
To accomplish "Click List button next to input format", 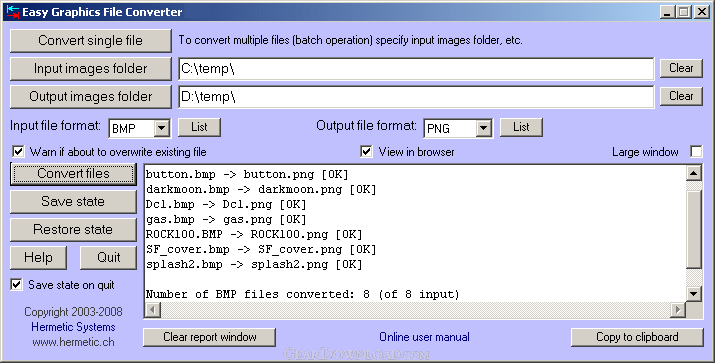I will click(x=199, y=127).
